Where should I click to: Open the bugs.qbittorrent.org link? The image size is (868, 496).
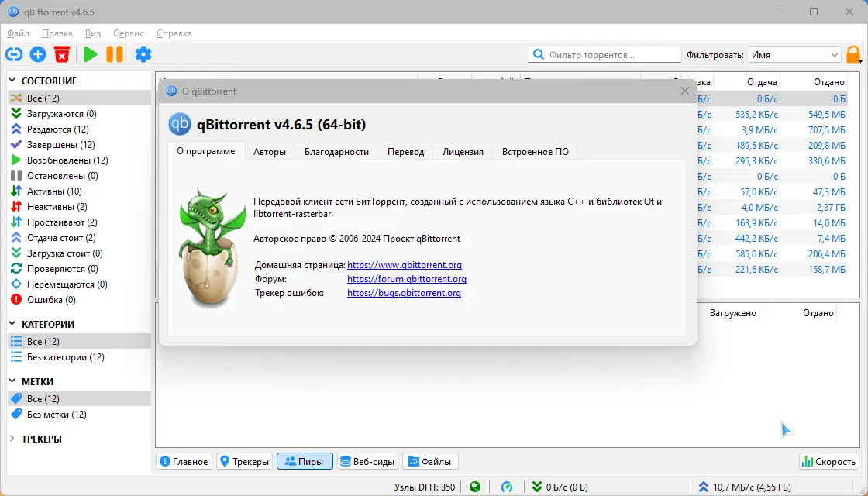point(404,293)
